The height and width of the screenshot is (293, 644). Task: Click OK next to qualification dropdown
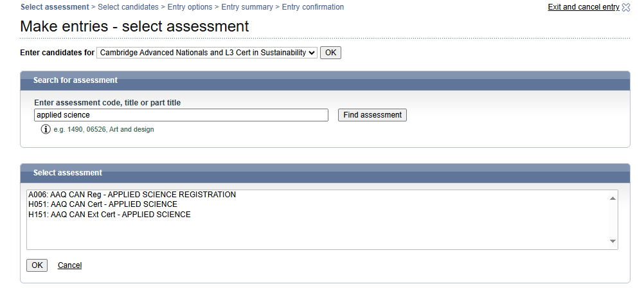tap(330, 53)
